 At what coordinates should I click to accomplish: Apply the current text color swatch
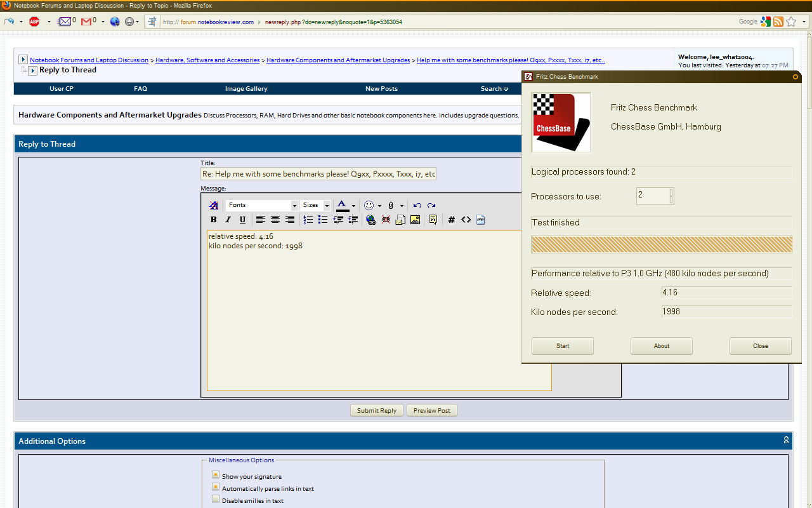(x=343, y=205)
